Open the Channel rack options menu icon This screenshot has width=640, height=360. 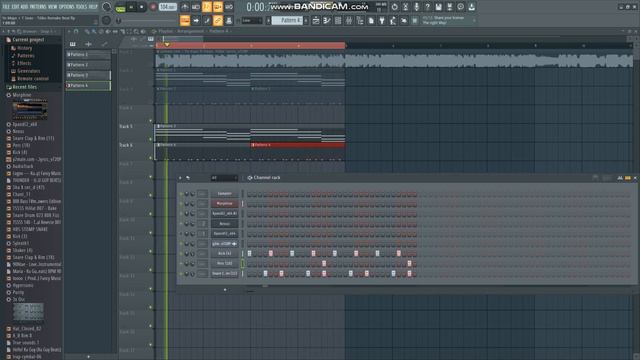pyautogui.click(x=180, y=178)
